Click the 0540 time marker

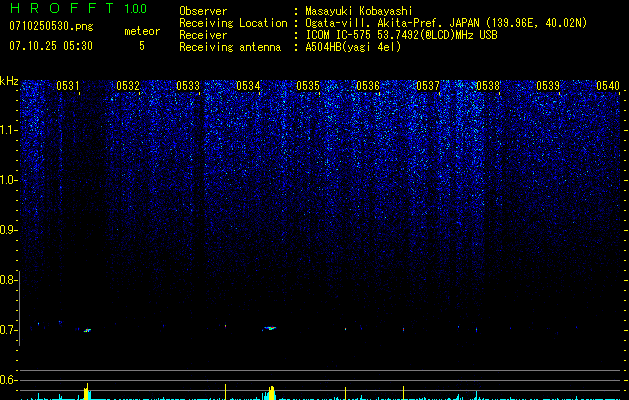pos(608,86)
